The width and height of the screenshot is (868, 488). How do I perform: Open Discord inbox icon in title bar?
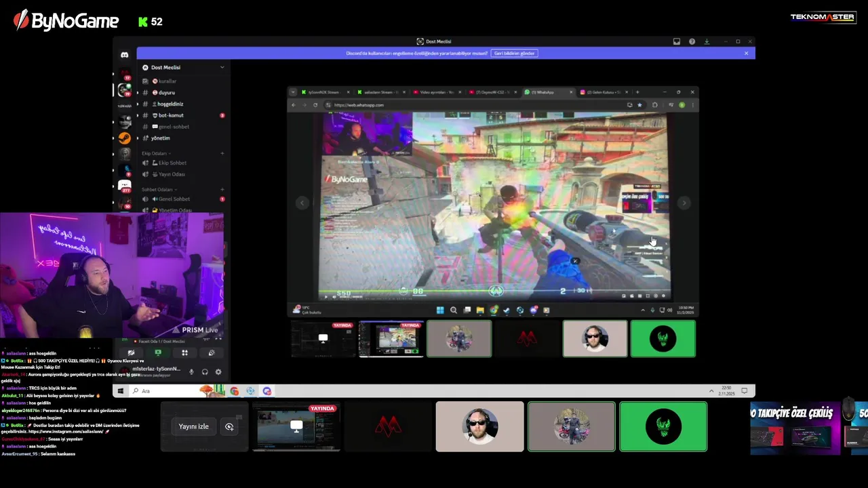676,41
